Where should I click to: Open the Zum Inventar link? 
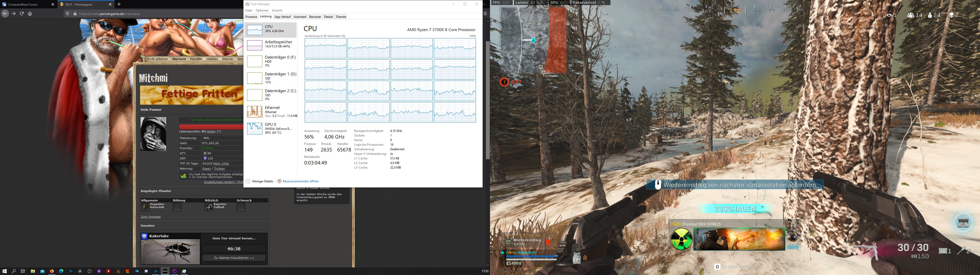pos(151,216)
